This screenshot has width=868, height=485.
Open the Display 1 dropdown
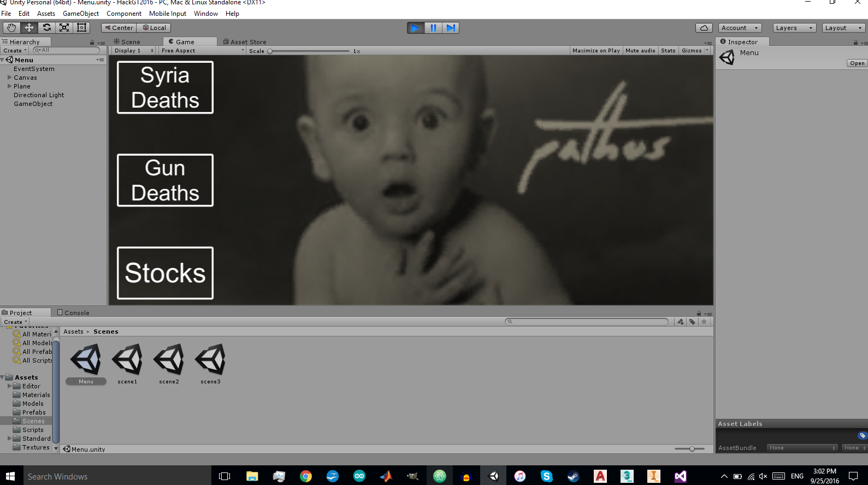(134, 51)
